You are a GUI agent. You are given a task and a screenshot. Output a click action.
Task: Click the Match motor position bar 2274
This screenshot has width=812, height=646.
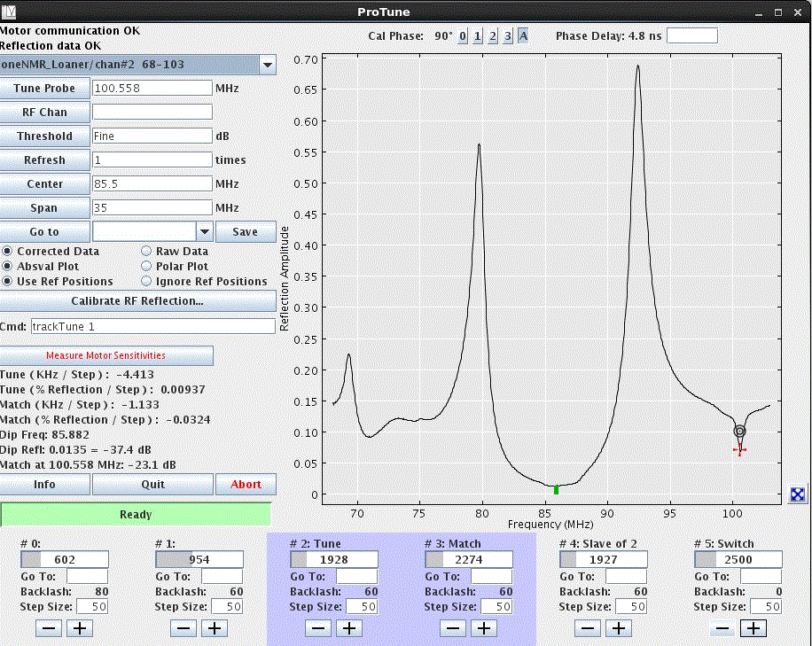[469, 559]
